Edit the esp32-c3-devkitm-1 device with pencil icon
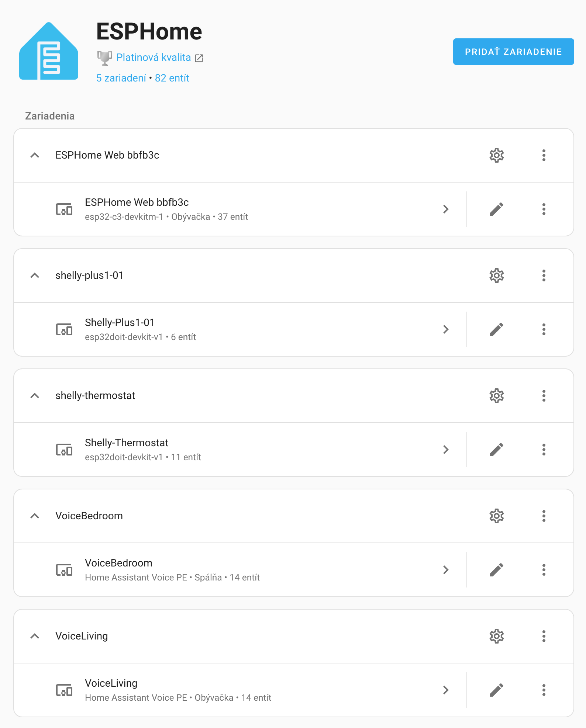Viewport: 586px width, 728px height. [x=497, y=209]
